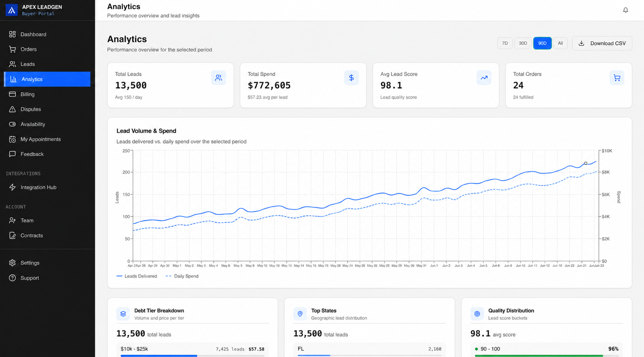Click the Quality Distribution target icon
Image resolution: width=644 pixels, height=357 pixels.
[x=477, y=314]
